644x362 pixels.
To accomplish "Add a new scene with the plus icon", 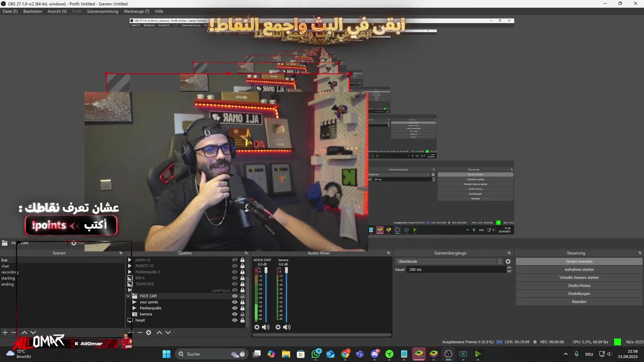I will click(5, 332).
